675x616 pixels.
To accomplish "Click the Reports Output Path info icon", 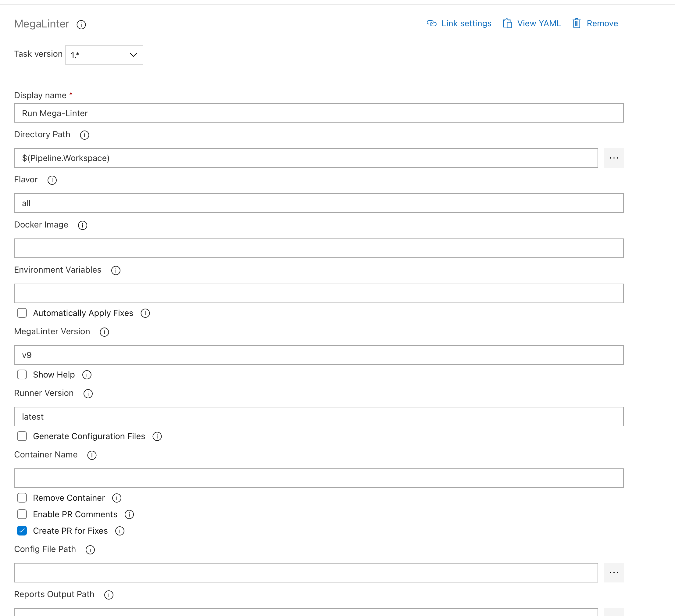I will coord(109,595).
